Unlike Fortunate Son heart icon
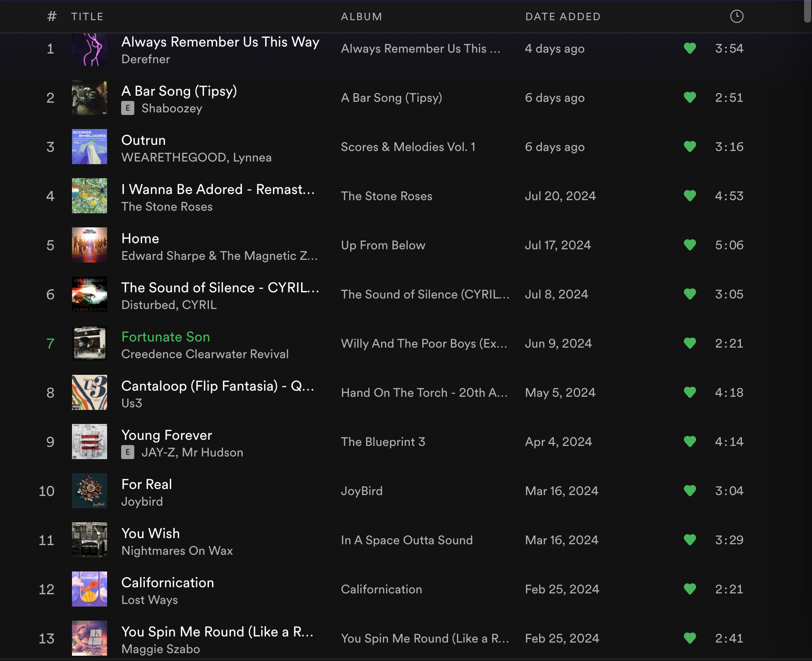 tap(690, 343)
